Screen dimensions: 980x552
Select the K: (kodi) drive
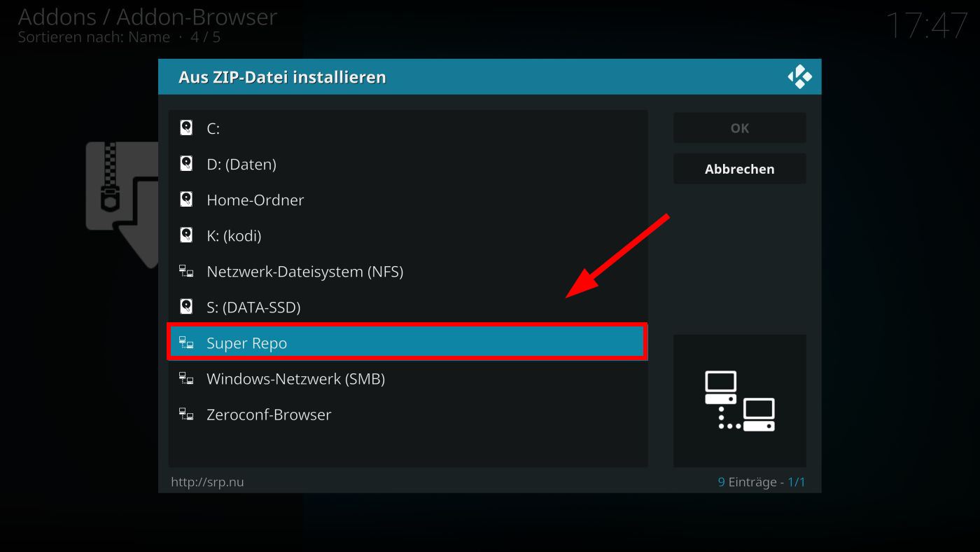point(408,235)
